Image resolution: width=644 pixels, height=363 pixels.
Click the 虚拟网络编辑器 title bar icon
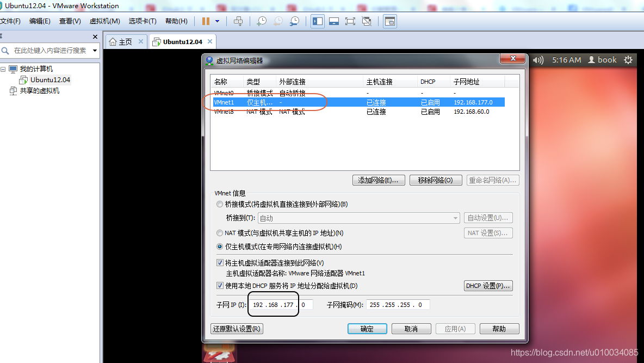click(209, 61)
